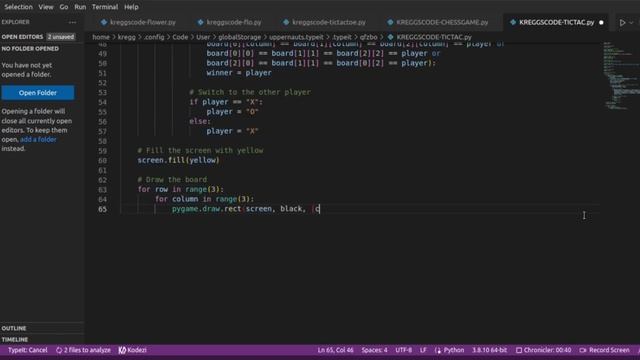This screenshot has height=360, width=640.
Task: Open Explorer more actions ellipsis
Action: 73,22
